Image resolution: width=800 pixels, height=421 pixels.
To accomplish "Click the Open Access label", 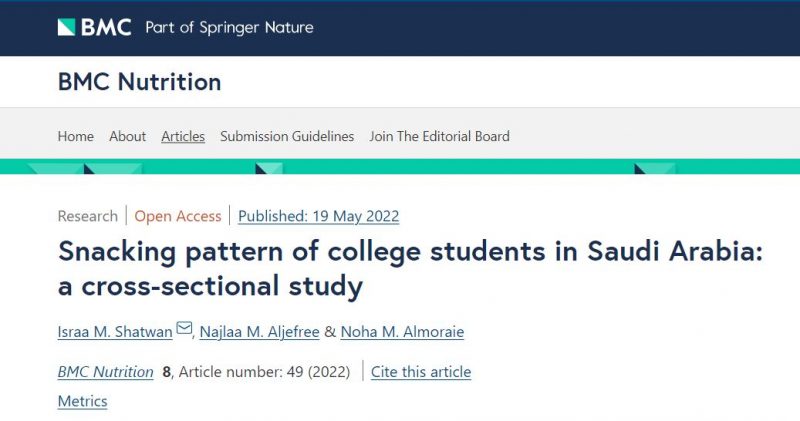I will (178, 216).
